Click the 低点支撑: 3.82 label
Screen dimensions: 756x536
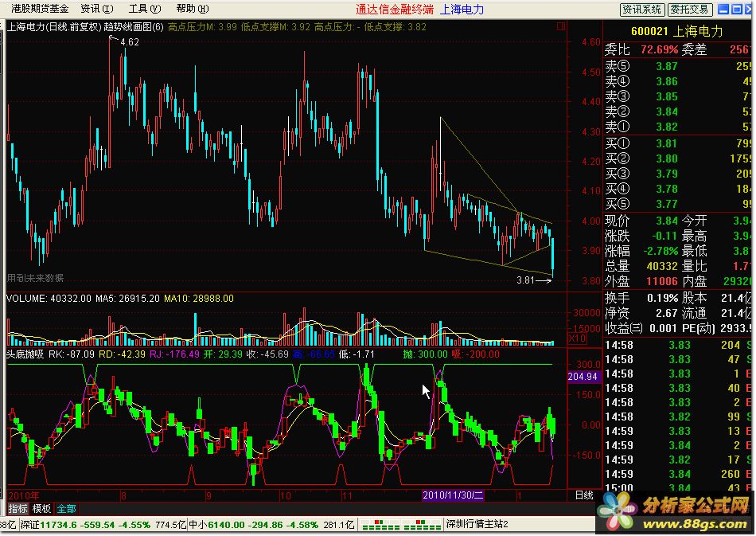pos(395,27)
